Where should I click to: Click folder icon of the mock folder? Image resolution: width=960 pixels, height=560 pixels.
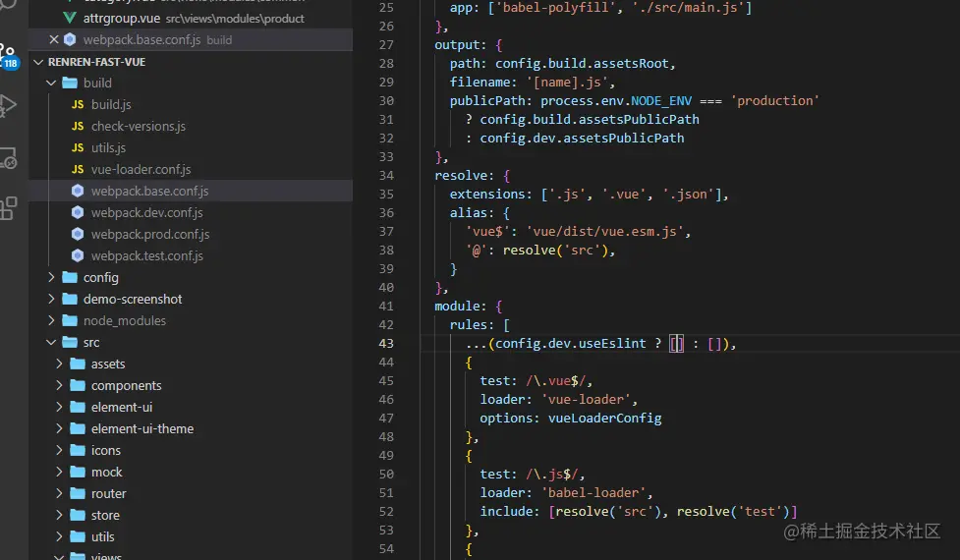point(78,472)
